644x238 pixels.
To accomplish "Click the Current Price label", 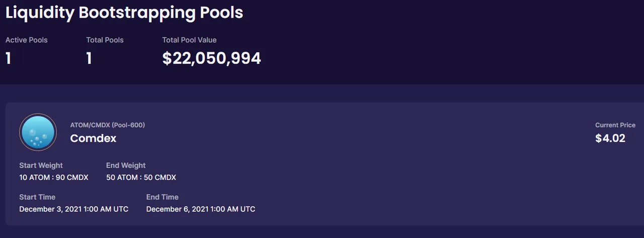I will 615,125.
